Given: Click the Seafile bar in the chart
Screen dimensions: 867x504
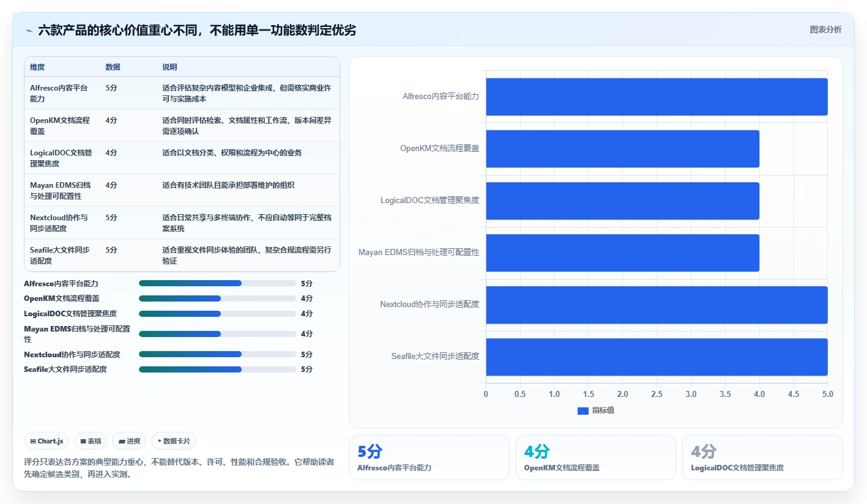Looking at the screenshot, I should point(657,357).
